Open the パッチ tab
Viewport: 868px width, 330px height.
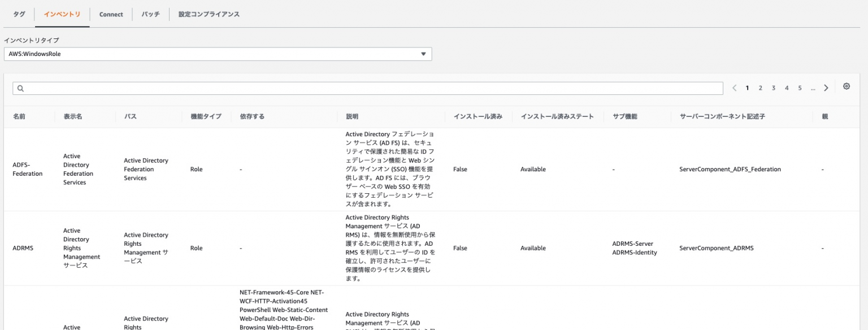pos(150,14)
